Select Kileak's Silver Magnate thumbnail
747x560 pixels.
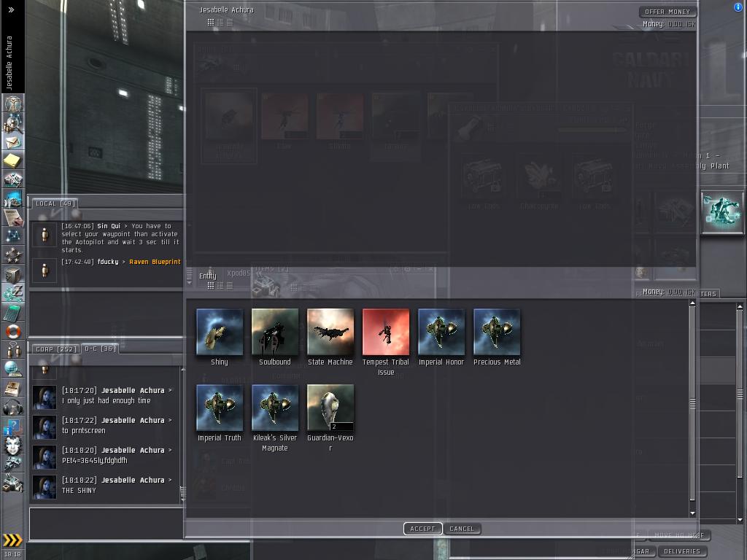pyautogui.click(x=275, y=408)
